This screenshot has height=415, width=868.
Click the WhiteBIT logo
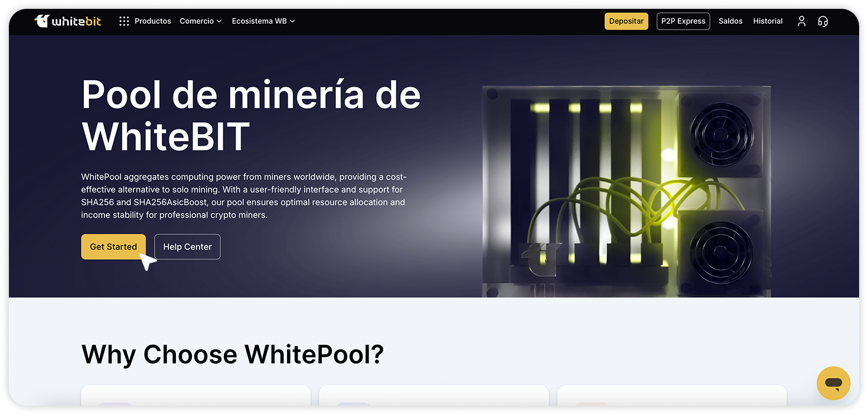coord(68,21)
